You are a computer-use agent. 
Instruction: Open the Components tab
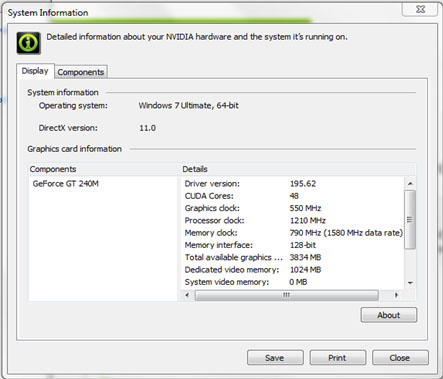(81, 72)
